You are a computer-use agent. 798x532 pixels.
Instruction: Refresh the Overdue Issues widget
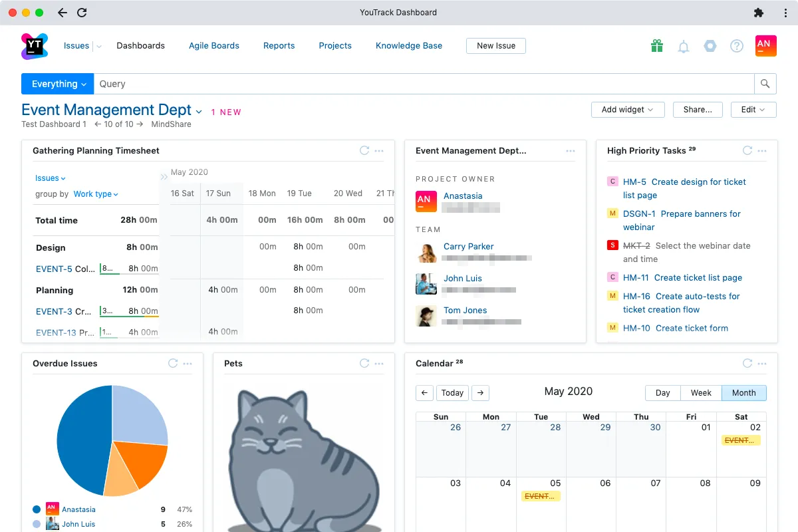coord(173,364)
